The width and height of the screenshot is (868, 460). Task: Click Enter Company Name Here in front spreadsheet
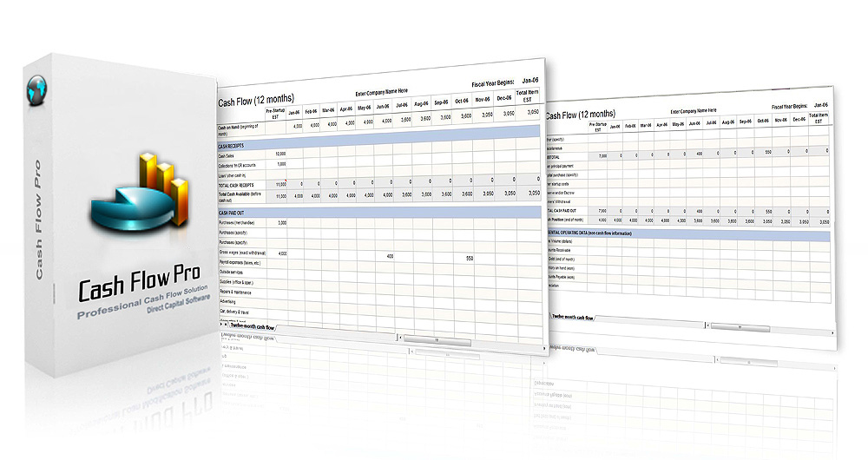pos(381,92)
